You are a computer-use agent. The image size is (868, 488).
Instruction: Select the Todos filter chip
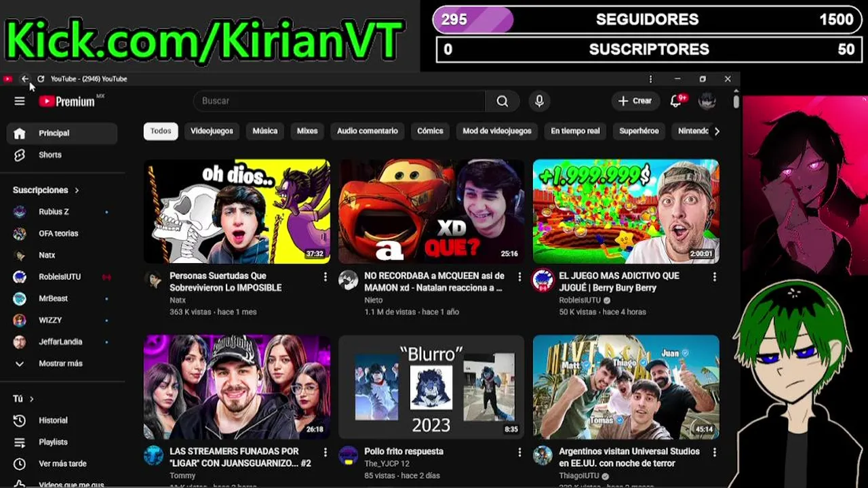161,131
